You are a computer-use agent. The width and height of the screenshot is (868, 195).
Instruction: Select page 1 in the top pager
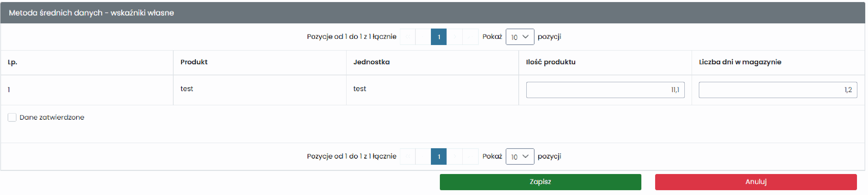[439, 37]
